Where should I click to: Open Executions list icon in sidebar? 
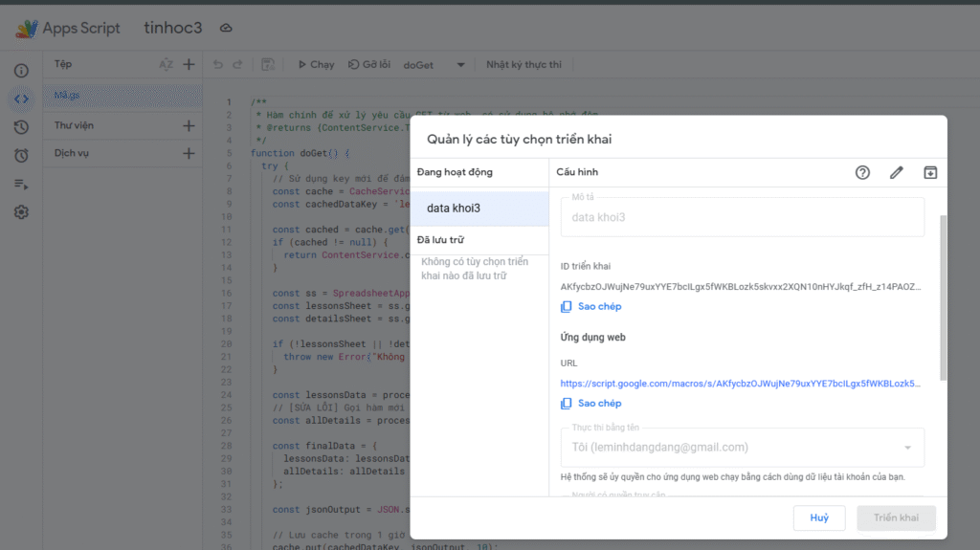(21, 184)
